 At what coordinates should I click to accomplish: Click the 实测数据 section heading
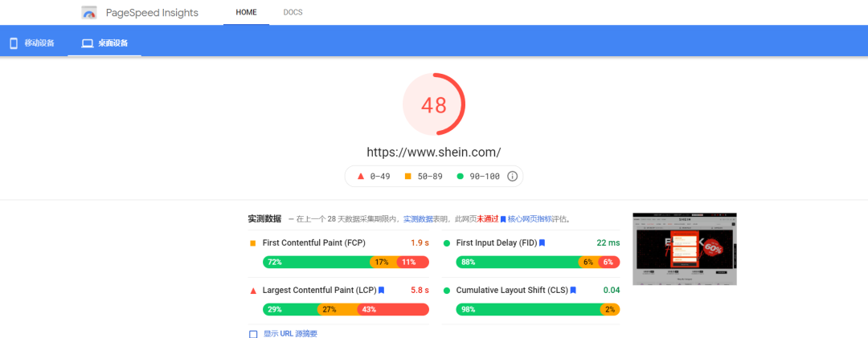click(x=264, y=219)
